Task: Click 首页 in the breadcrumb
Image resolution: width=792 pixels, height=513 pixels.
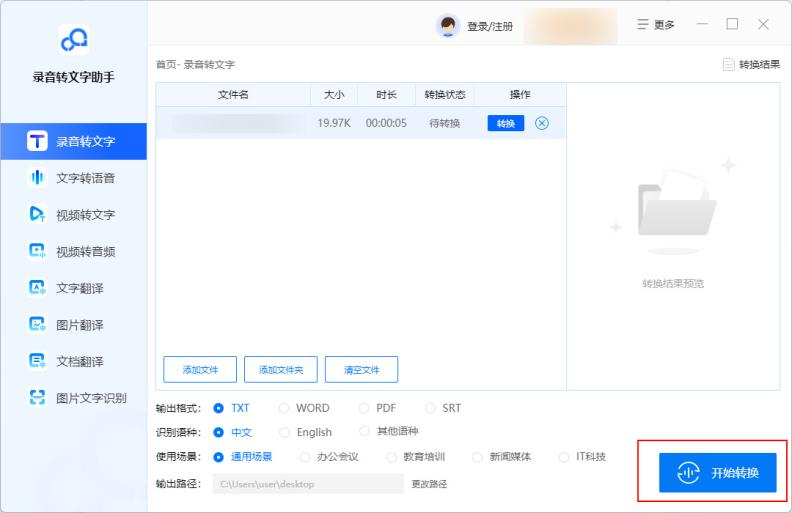Action: coord(166,65)
